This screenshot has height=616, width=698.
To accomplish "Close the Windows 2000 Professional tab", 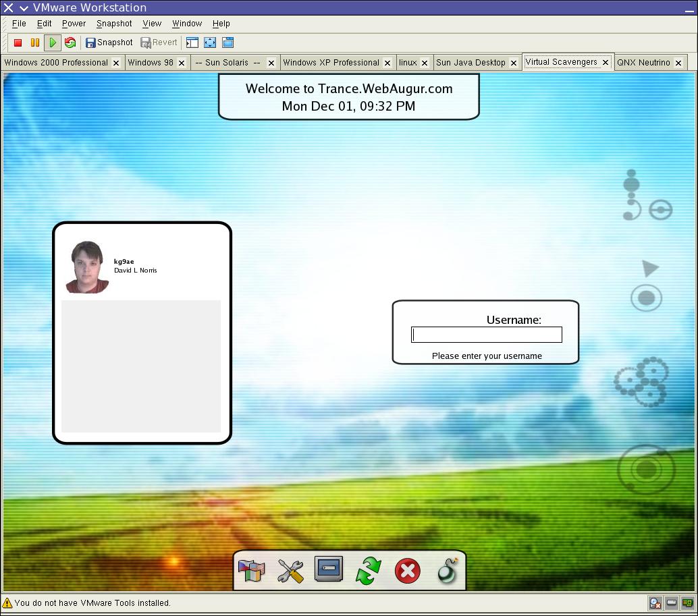I will [116, 63].
